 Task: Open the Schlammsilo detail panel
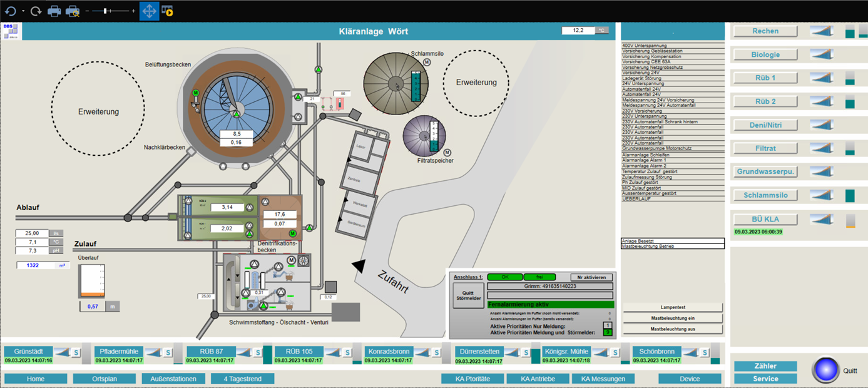click(765, 195)
